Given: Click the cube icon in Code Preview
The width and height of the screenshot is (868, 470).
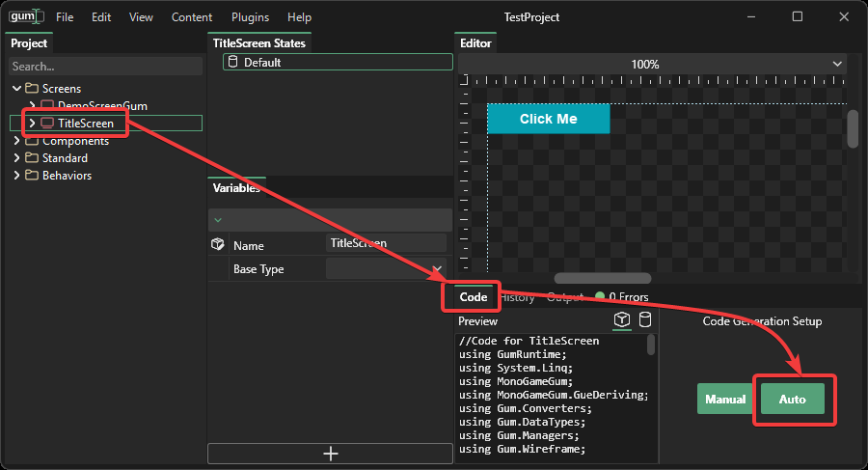Looking at the screenshot, I should click(x=623, y=320).
